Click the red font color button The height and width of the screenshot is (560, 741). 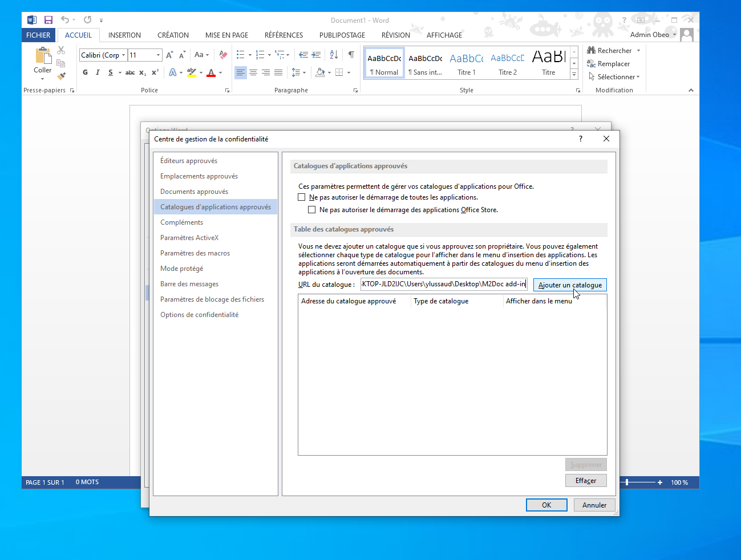point(211,72)
